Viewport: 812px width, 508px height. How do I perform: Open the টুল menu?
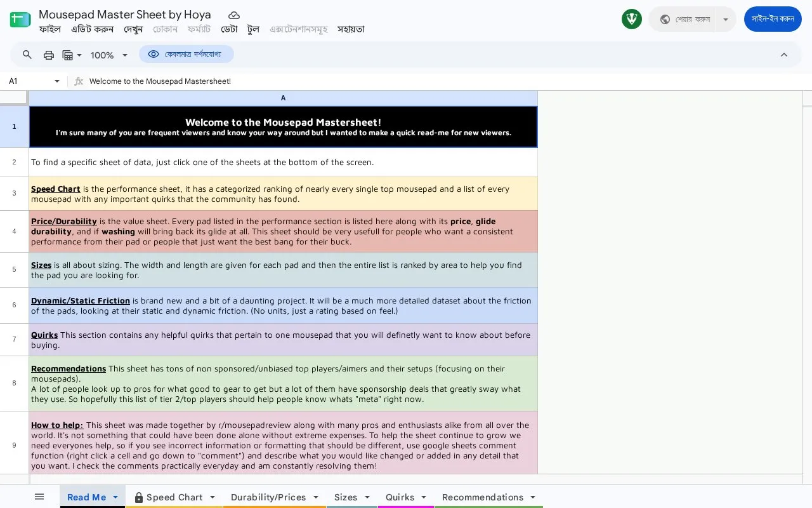pyautogui.click(x=253, y=29)
